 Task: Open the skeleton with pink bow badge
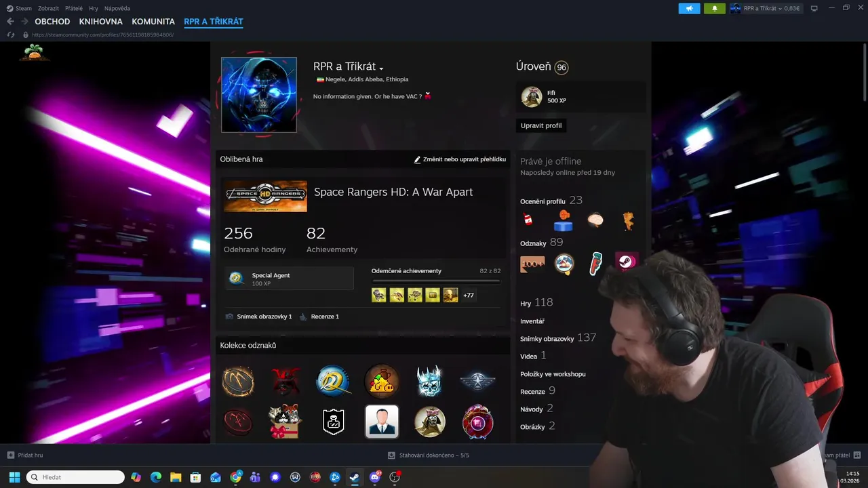430,422
